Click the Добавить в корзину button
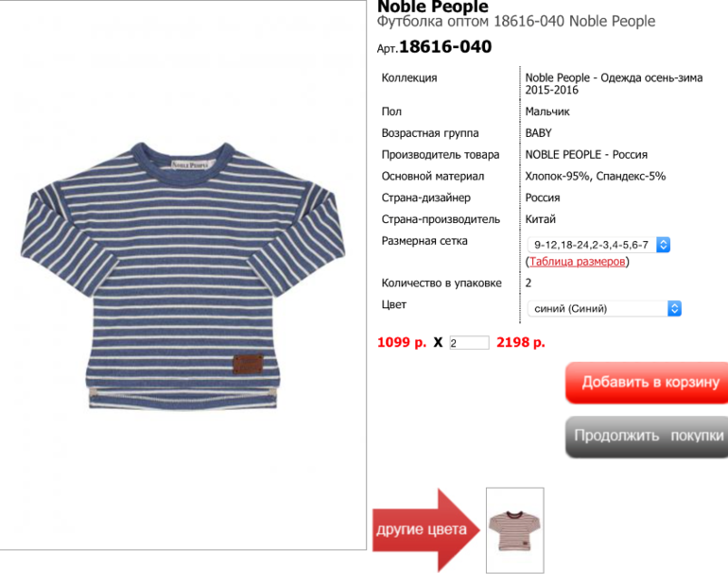The image size is (728, 583). point(648,383)
